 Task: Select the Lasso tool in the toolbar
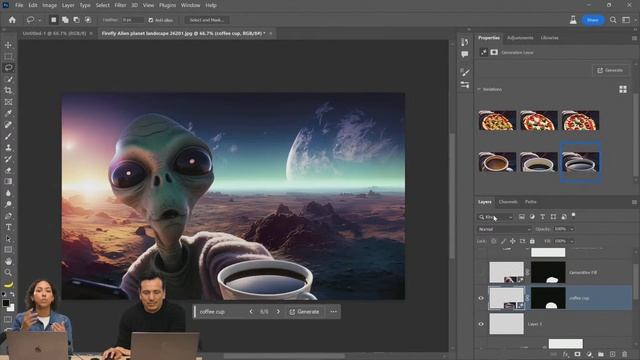[x=8, y=68]
